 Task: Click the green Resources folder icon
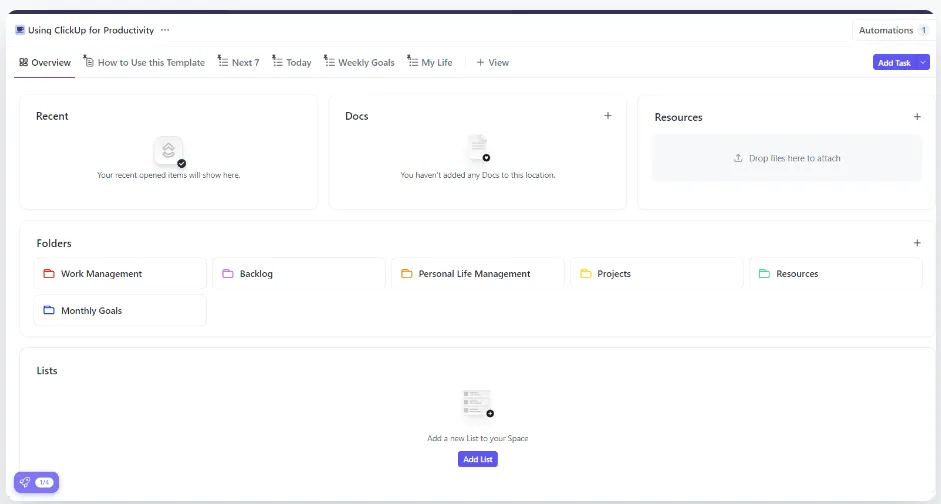(765, 274)
